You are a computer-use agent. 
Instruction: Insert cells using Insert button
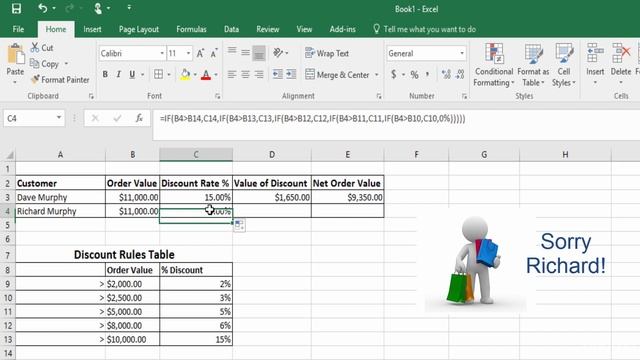[595, 64]
